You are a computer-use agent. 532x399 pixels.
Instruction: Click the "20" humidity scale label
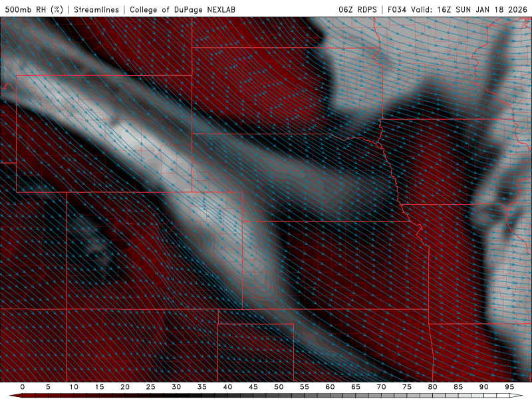(x=125, y=387)
